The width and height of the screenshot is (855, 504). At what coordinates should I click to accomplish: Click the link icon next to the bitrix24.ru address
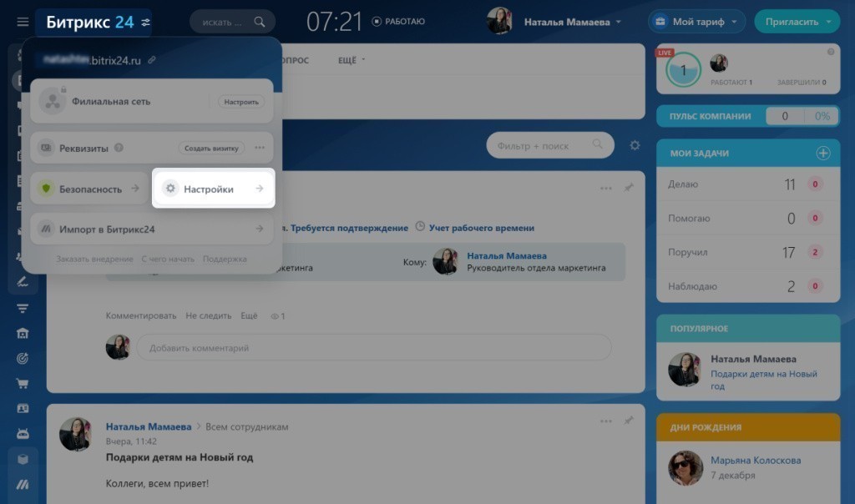point(151,60)
